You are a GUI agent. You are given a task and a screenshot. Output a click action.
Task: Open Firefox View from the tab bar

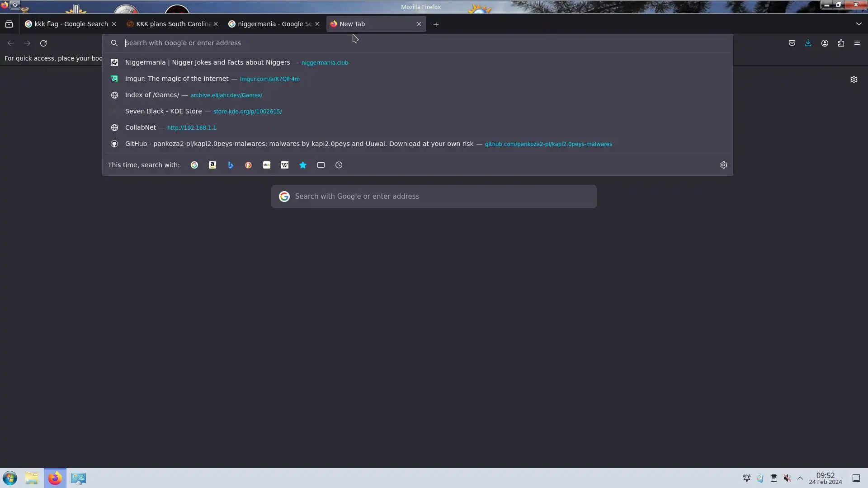click(9, 24)
